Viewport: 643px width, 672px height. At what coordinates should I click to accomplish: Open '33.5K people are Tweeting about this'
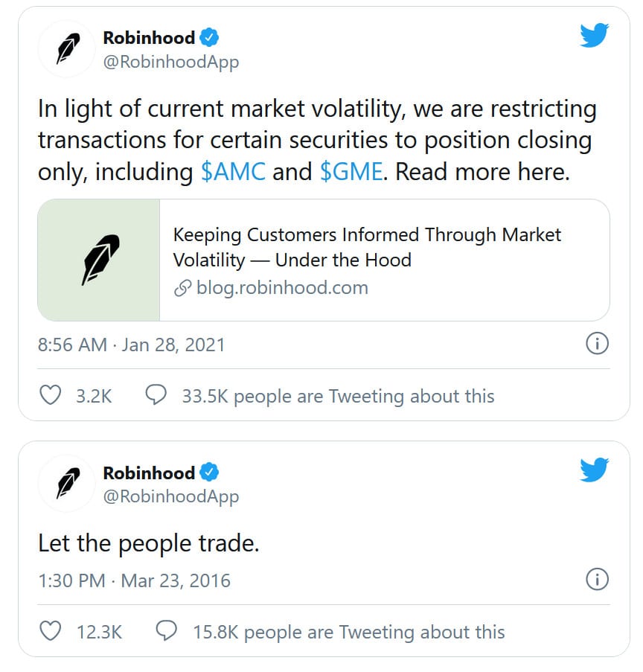point(338,396)
